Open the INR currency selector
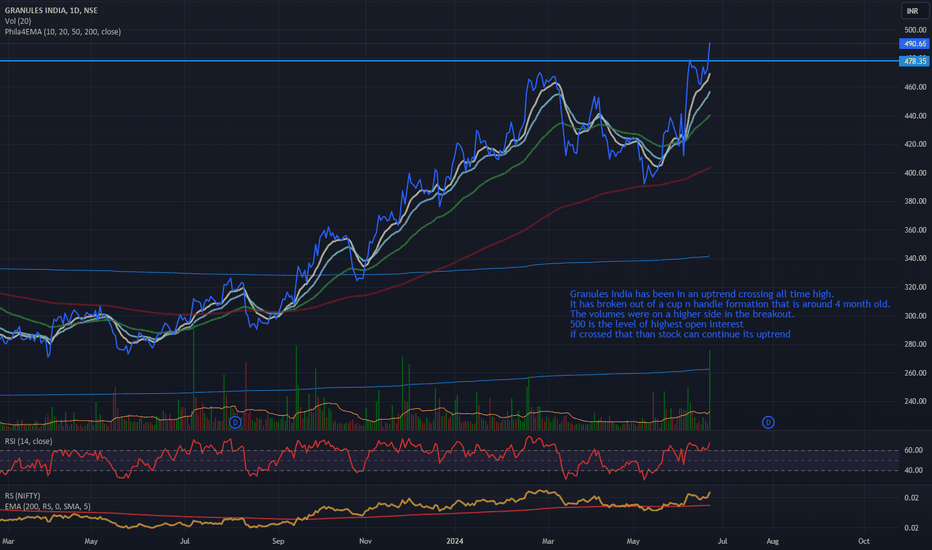 tap(912, 11)
